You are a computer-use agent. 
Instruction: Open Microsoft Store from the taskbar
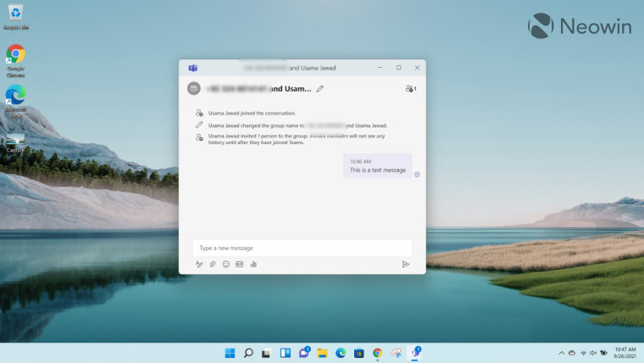click(x=359, y=353)
